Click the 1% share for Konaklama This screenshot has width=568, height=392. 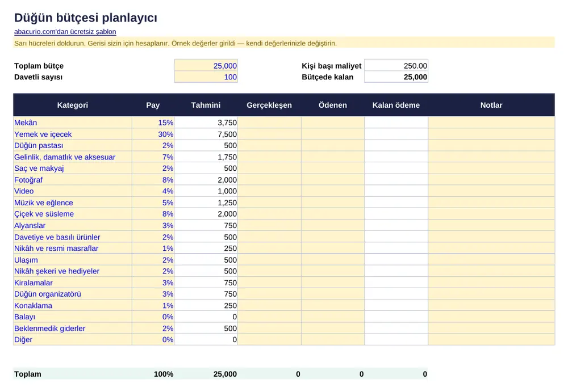point(153,305)
